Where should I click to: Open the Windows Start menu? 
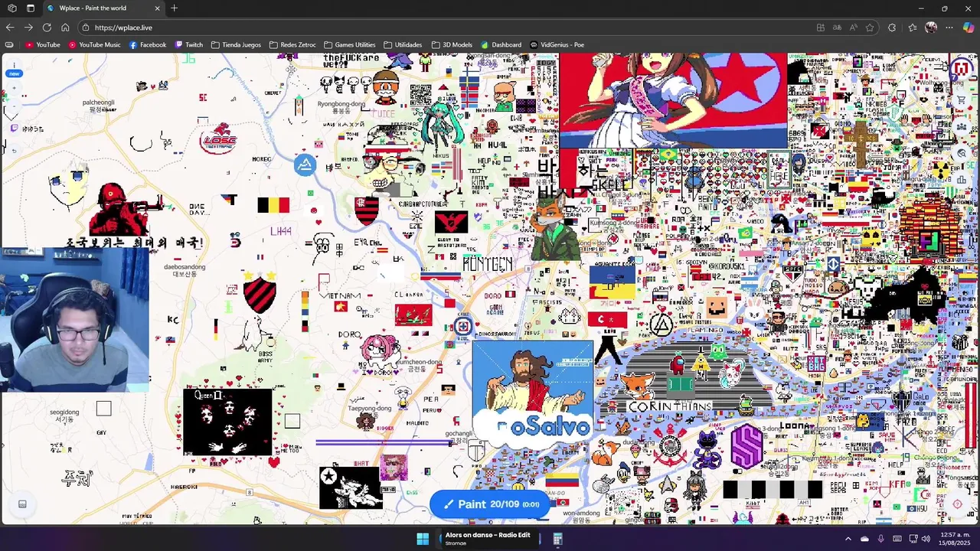point(423,539)
